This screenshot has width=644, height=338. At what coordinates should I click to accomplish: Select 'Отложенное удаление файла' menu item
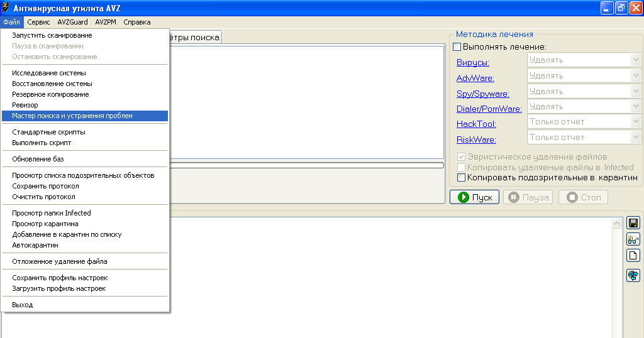coord(85,261)
